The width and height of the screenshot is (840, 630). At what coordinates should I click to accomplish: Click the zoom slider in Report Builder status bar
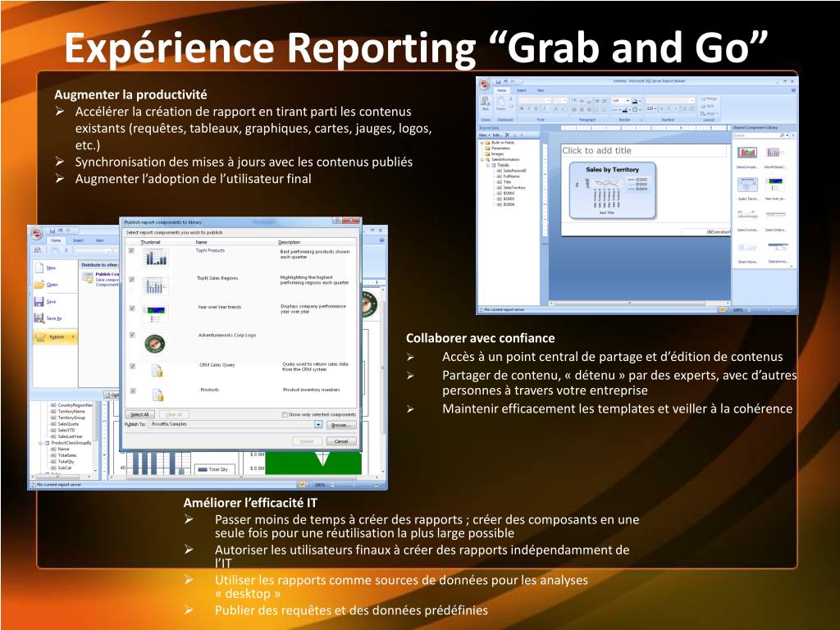769,309
